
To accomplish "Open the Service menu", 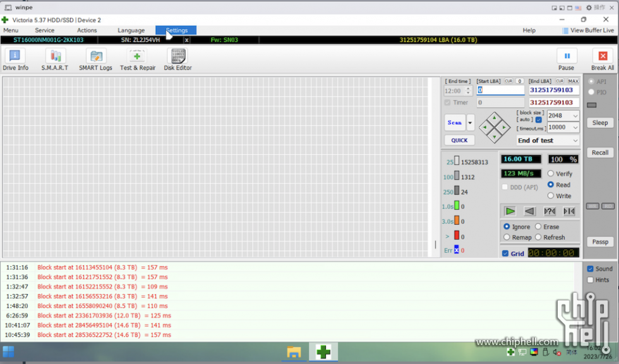I will 45,30.
